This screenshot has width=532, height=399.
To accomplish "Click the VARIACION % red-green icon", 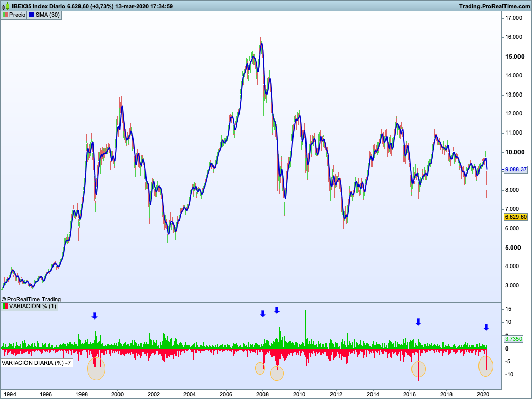I will 5,307.
